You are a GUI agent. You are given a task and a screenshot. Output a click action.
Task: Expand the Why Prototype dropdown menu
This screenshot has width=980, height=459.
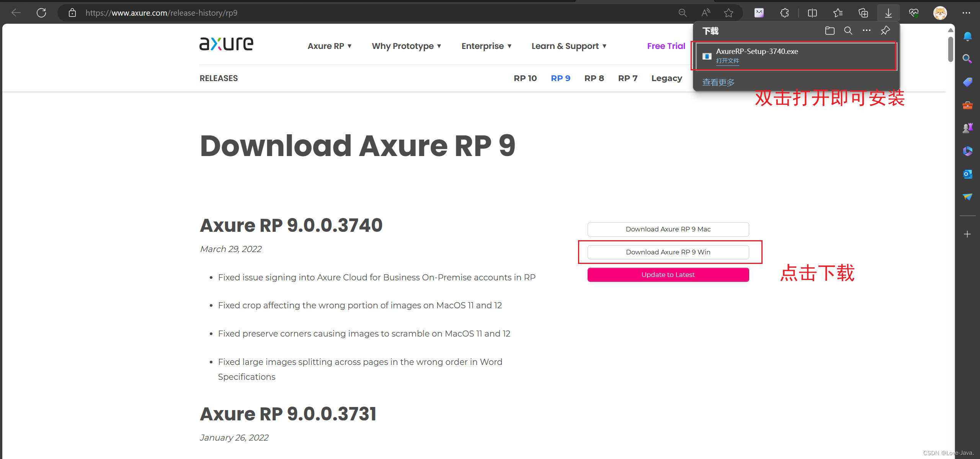406,46
